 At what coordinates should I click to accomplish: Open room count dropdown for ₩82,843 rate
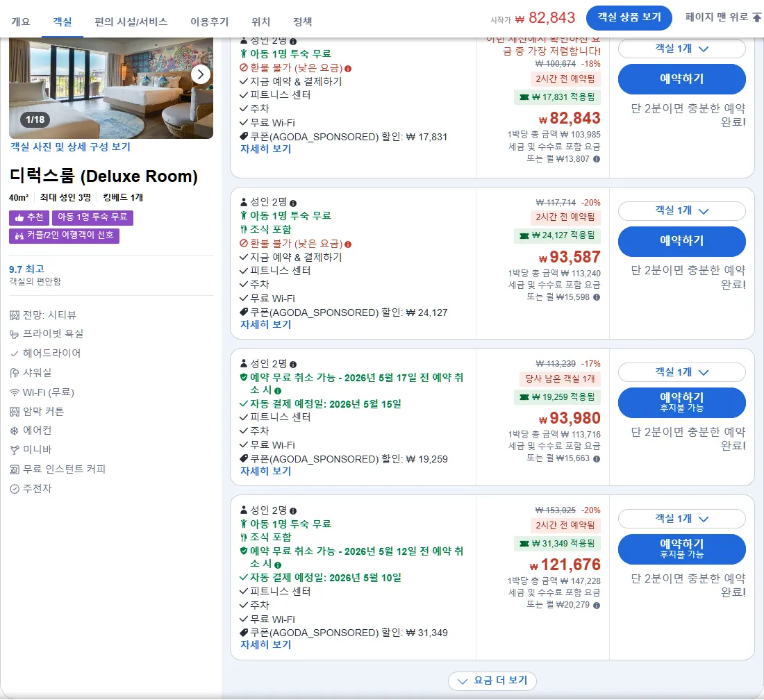point(681,49)
